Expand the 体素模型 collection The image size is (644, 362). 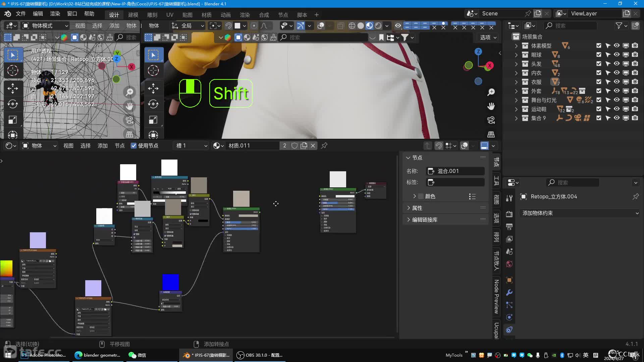[x=516, y=46]
